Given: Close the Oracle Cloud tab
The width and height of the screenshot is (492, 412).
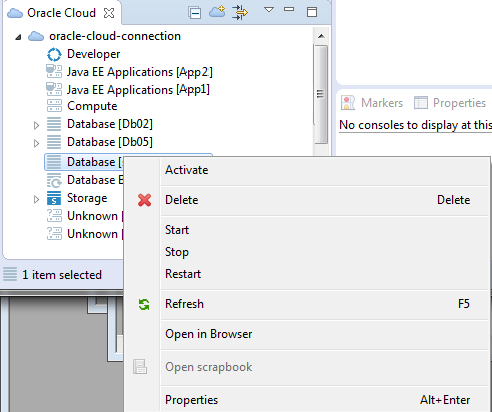Looking at the screenshot, I should pos(109,13).
